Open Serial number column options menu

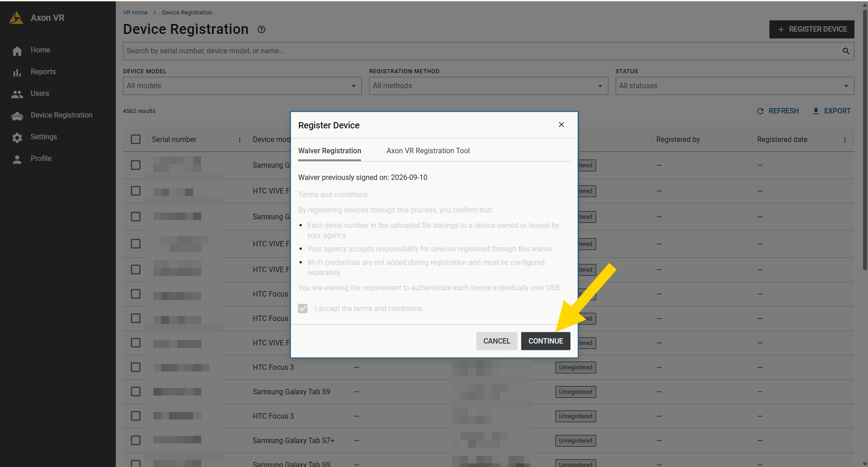click(240, 140)
